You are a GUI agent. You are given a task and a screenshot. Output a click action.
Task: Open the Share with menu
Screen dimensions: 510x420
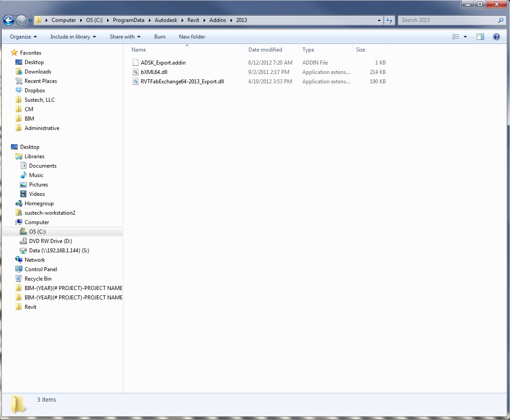point(125,36)
